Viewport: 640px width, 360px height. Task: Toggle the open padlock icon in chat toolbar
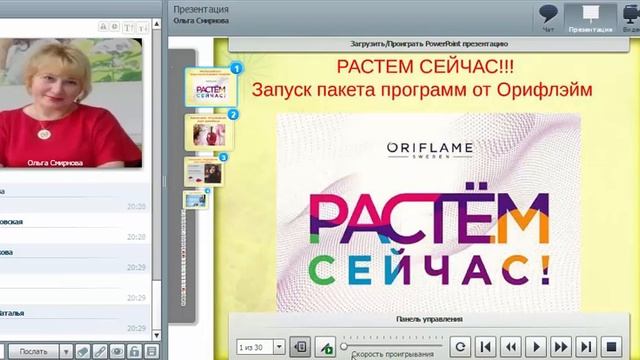(x=134, y=351)
